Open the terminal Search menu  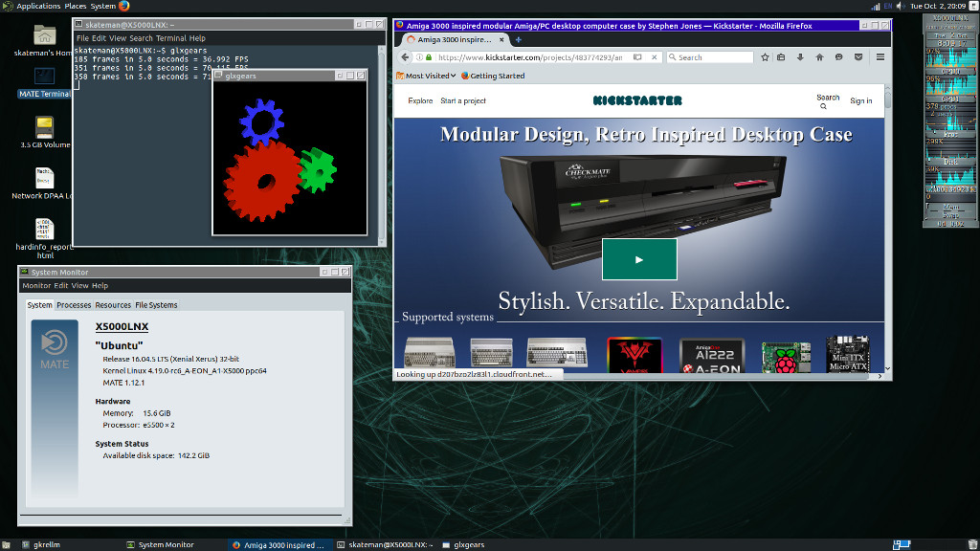point(142,38)
